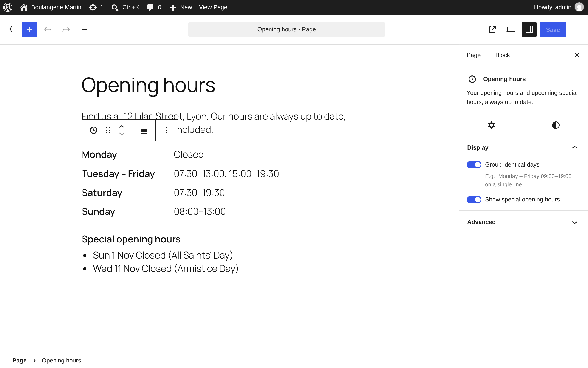
Task: Open the editor options kebab menu
Action: pos(577,29)
